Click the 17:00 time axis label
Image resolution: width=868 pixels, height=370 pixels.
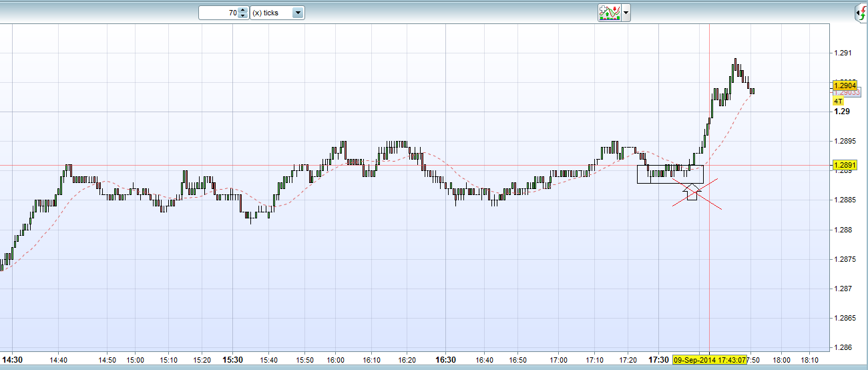coord(558,359)
